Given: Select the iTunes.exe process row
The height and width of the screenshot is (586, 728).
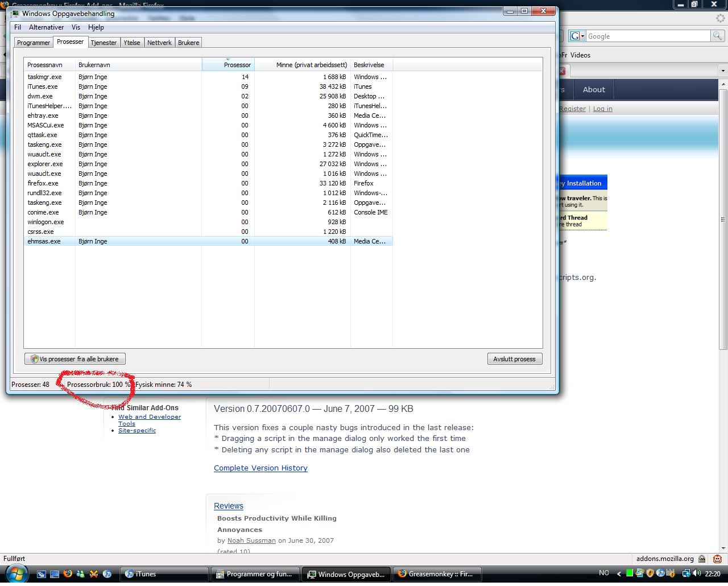Looking at the screenshot, I should pos(208,86).
